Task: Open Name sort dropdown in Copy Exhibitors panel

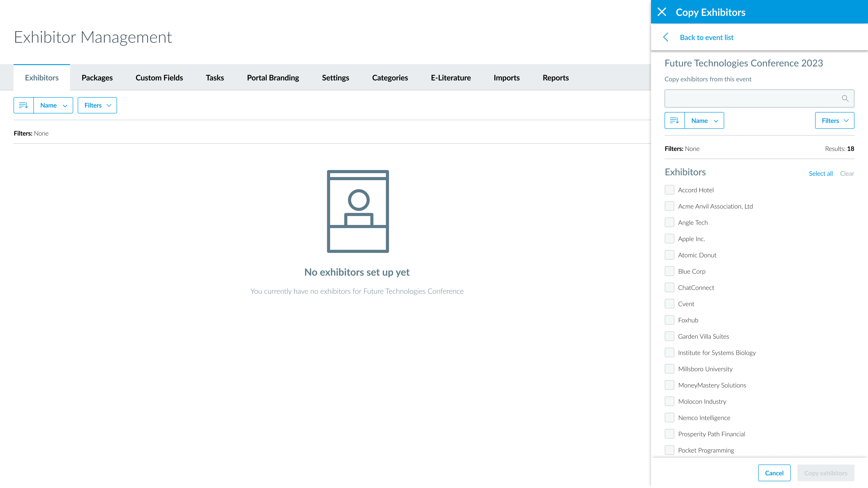Action: (x=704, y=121)
